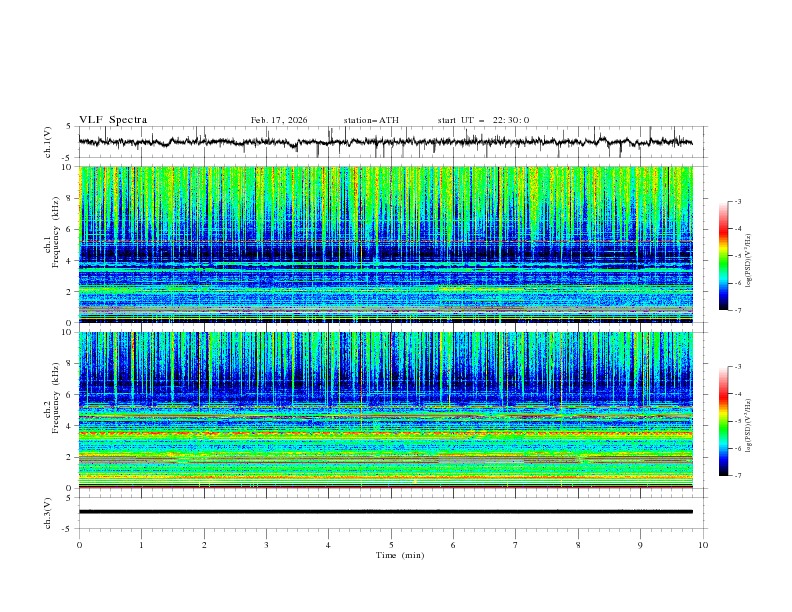
Task: Select the date "Feb. 17, 2026"
Action: tap(279, 120)
